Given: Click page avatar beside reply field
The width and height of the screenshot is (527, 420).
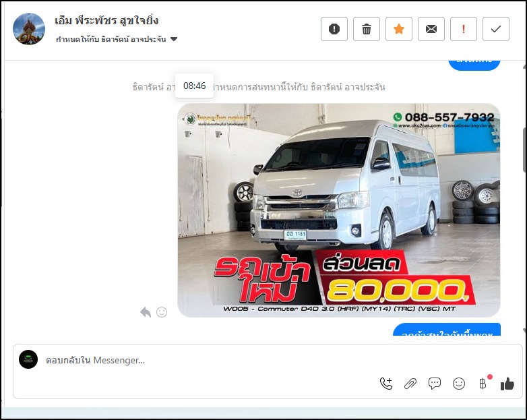Looking at the screenshot, I should pyautogui.click(x=28, y=359).
